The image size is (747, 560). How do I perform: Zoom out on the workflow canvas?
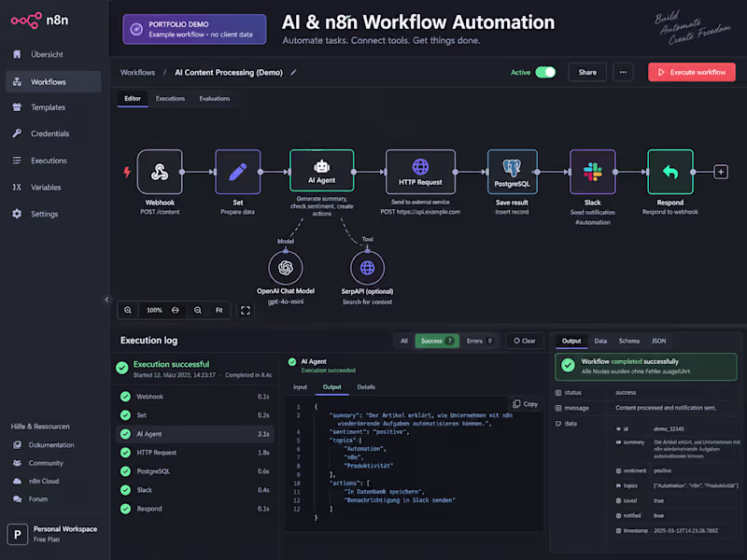point(128,310)
